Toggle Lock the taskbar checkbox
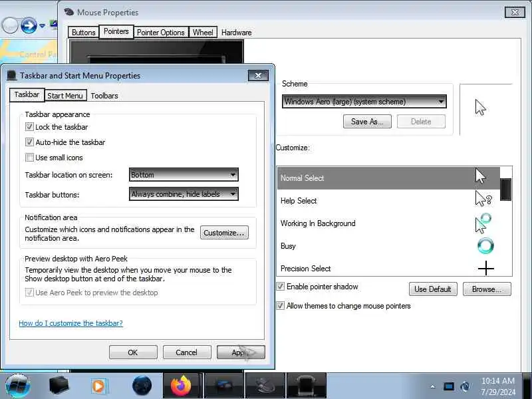Image resolution: width=532 pixels, height=399 pixels. [29, 127]
